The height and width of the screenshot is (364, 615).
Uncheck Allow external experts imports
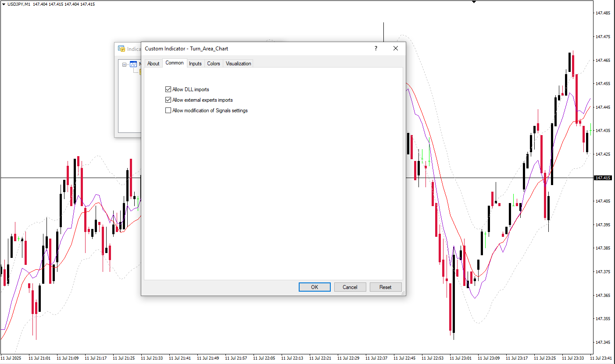click(x=168, y=100)
